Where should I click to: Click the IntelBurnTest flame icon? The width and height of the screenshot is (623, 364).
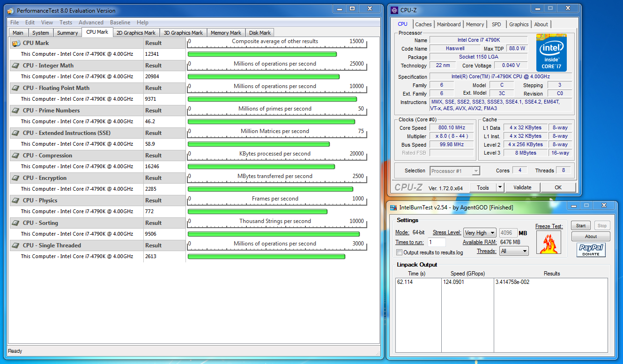click(549, 243)
